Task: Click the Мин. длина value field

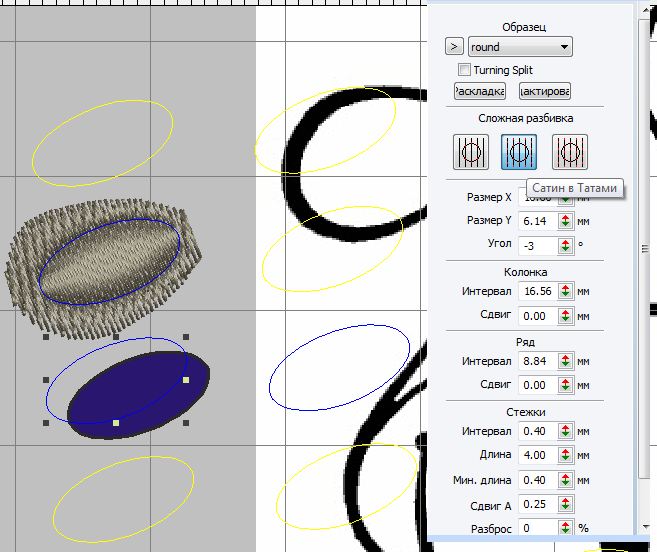Action: (x=538, y=479)
